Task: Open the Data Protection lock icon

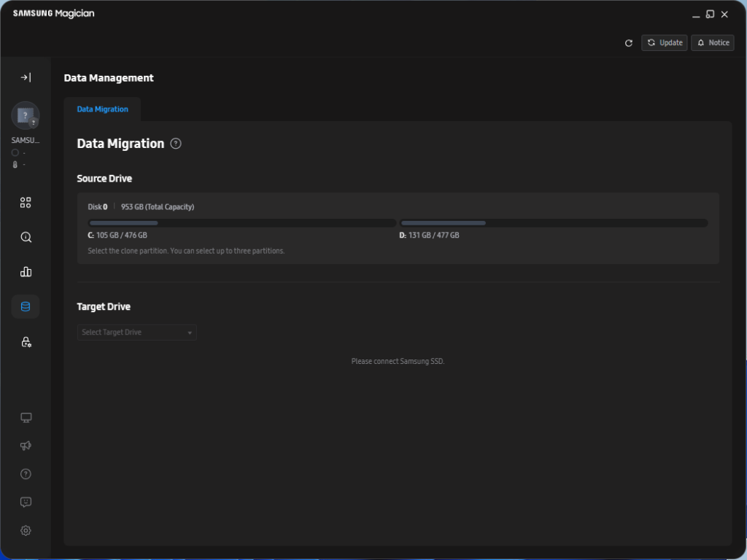Action: coord(26,341)
